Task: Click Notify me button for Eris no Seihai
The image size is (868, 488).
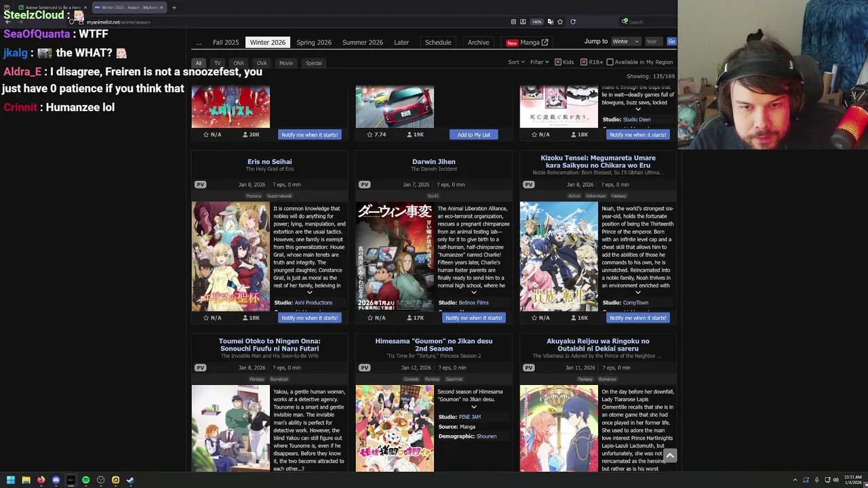Action: click(x=309, y=317)
